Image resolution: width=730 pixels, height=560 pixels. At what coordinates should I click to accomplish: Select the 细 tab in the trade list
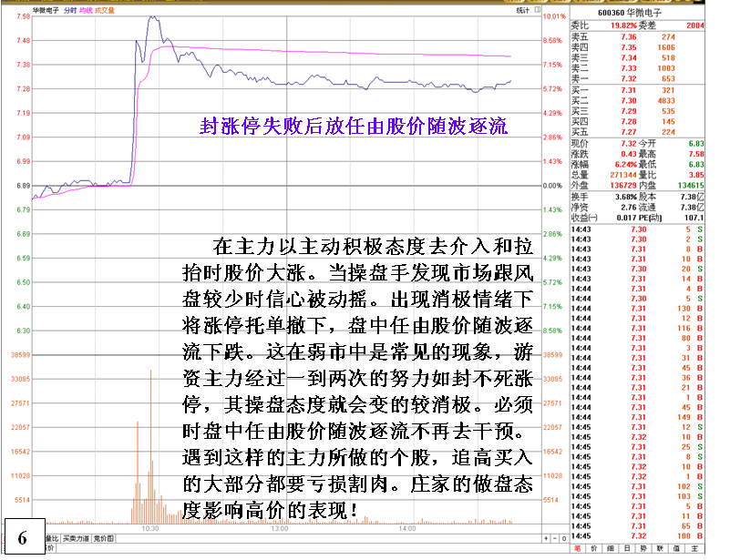tap(611, 548)
